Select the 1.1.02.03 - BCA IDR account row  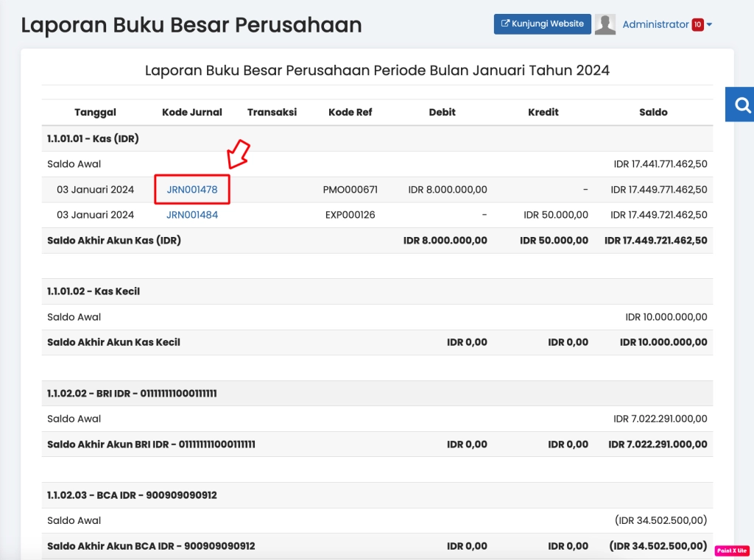pos(132,495)
